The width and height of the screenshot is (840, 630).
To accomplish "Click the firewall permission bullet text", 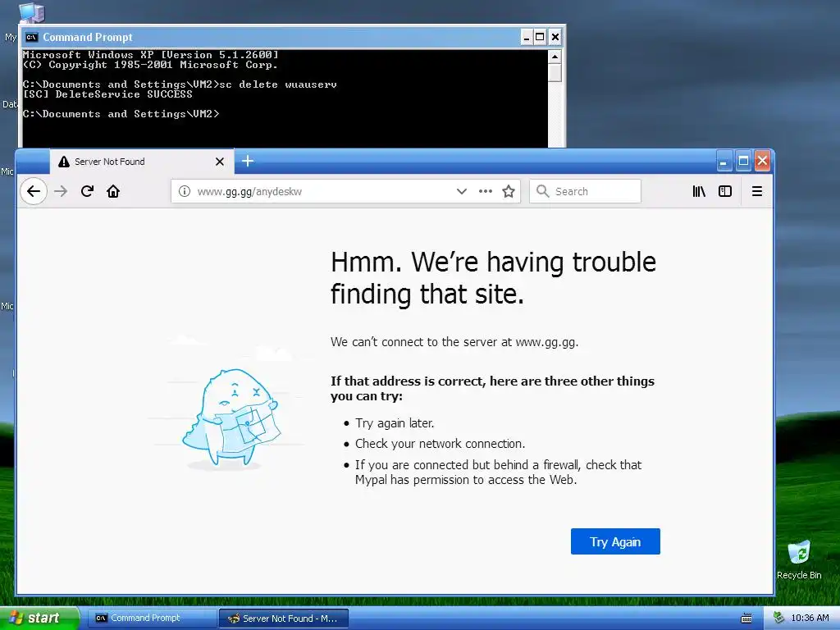I will [498, 472].
